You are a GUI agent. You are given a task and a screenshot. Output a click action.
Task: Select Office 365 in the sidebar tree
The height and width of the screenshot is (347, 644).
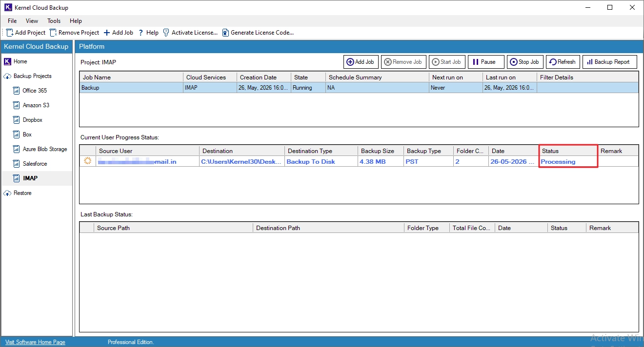(x=35, y=91)
